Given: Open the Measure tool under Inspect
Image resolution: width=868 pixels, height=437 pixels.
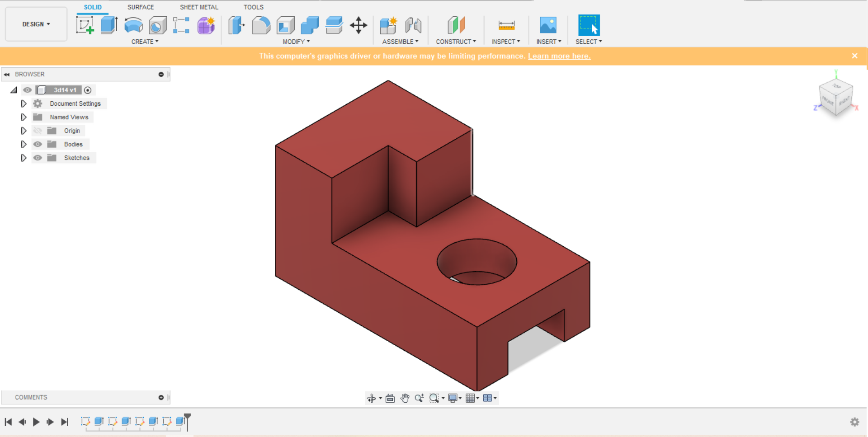Looking at the screenshot, I should (506, 25).
